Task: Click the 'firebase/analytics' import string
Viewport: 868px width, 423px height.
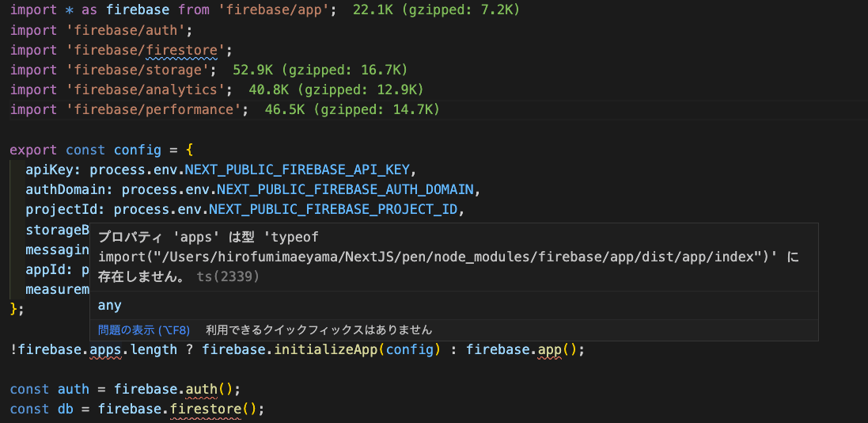Action: 145,90
